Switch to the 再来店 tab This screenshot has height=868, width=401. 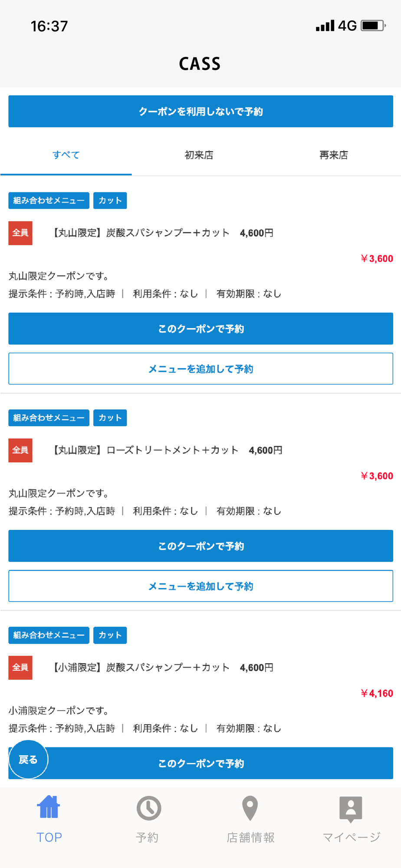tap(333, 155)
